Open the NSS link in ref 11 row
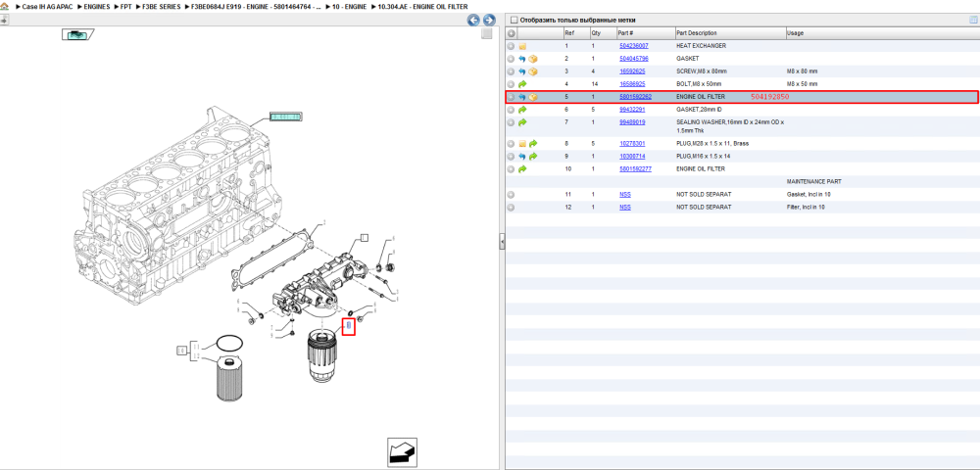The image size is (980, 470). pos(625,195)
